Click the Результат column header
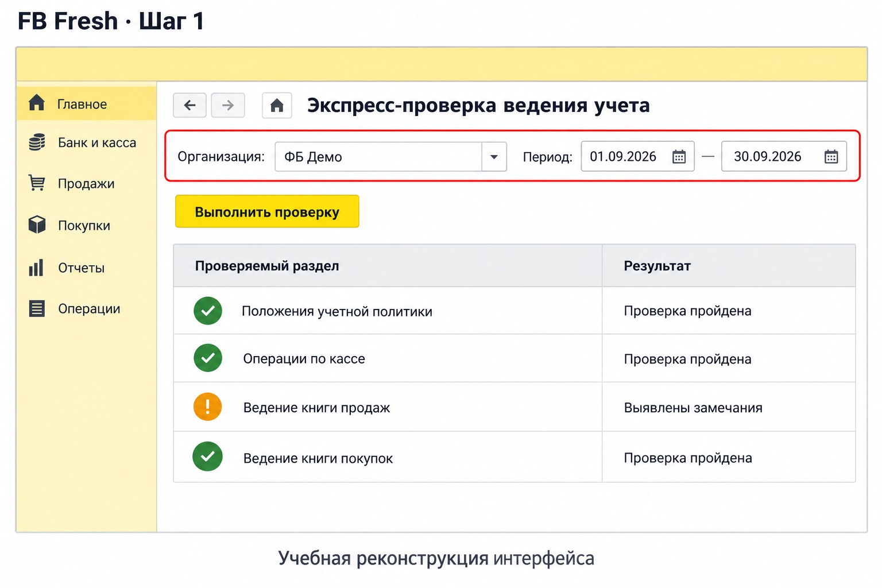Image resolution: width=882 pixels, height=588 pixels. tap(729, 266)
